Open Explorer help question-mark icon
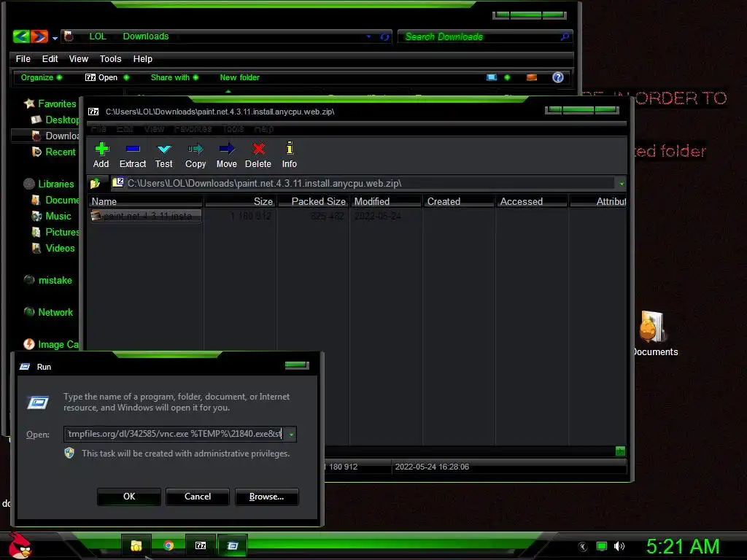Screen dimensions: 747x560 (558, 77)
